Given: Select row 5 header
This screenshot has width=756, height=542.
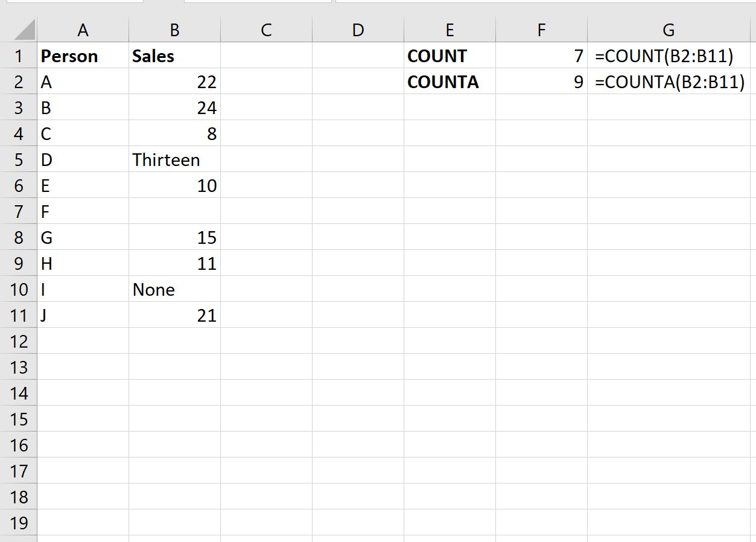Looking at the screenshot, I should [19, 160].
